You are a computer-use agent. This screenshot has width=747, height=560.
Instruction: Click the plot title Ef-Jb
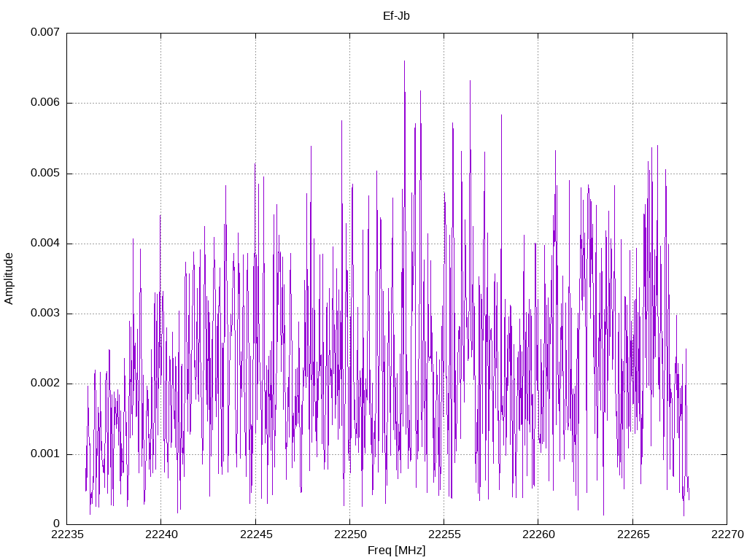[396, 16]
